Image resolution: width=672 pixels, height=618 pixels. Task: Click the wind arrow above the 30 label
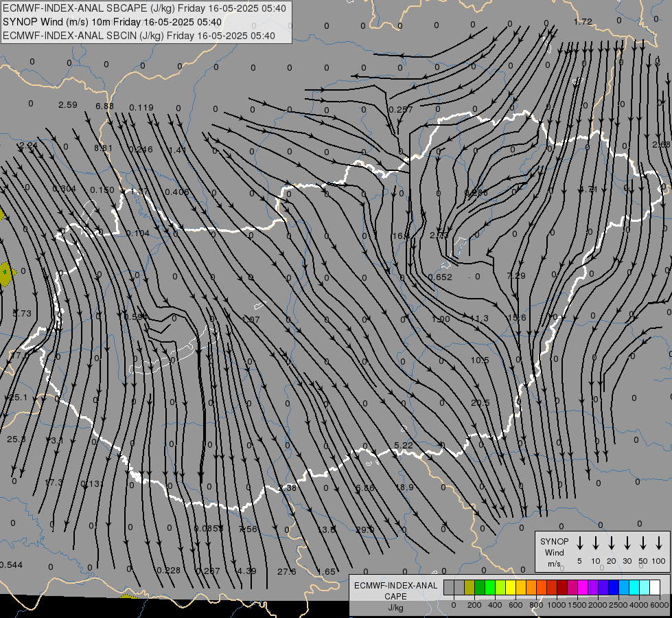tap(627, 543)
